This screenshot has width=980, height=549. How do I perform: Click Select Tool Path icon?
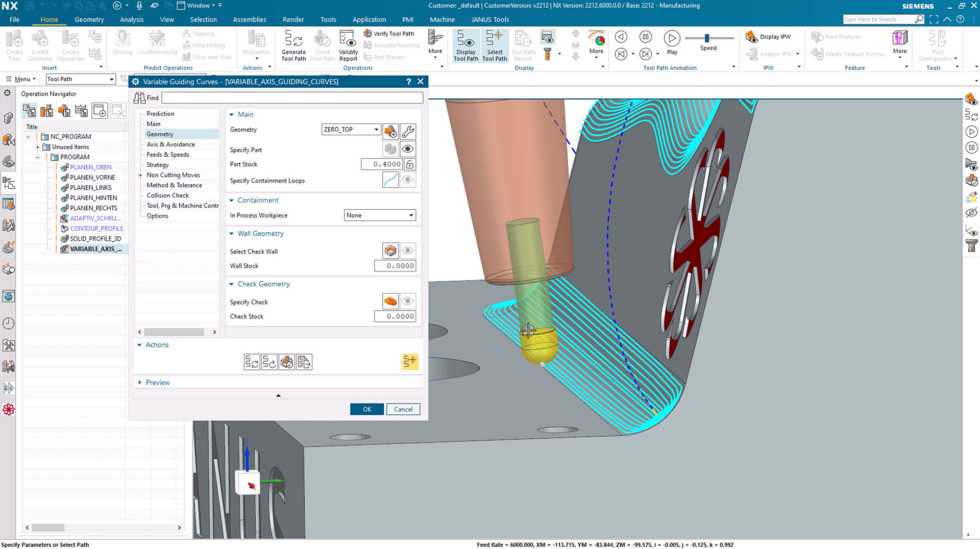click(x=494, y=45)
